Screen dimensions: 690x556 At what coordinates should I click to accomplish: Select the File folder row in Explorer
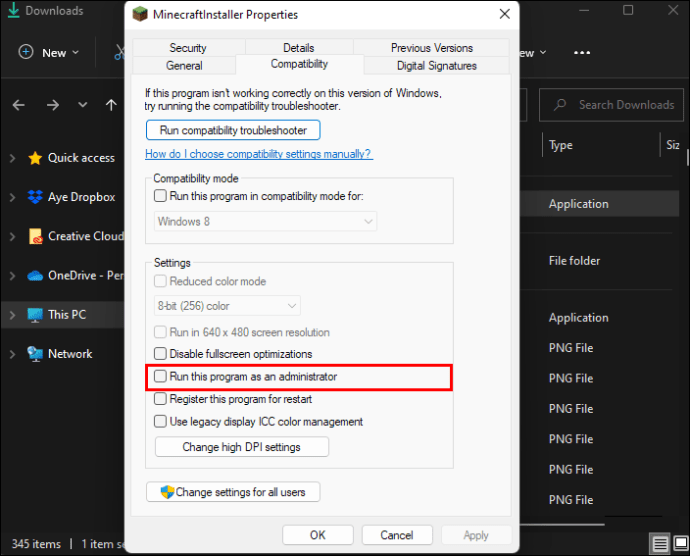click(574, 261)
